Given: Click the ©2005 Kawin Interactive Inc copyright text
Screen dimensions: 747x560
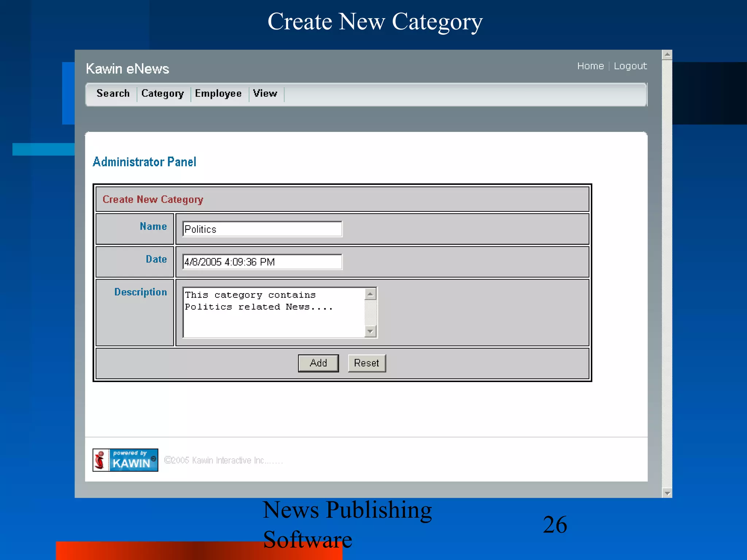Looking at the screenshot, I should click(223, 460).
